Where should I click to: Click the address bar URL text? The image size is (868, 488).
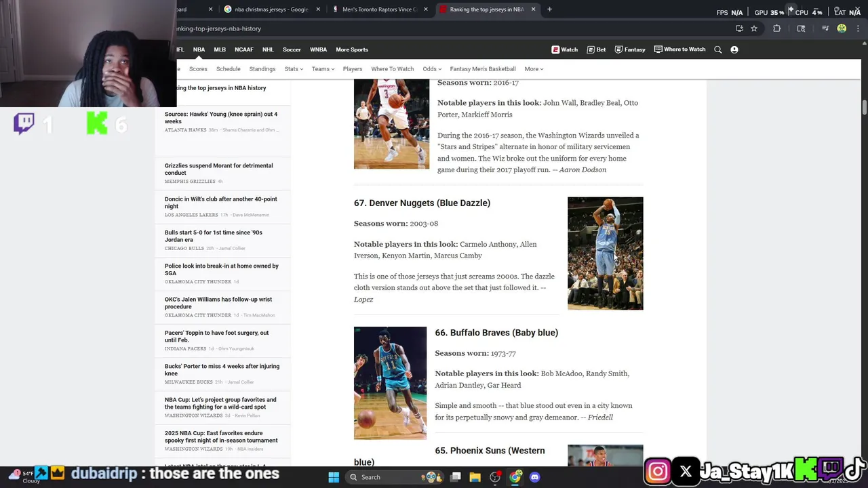(x=218, y=28)
